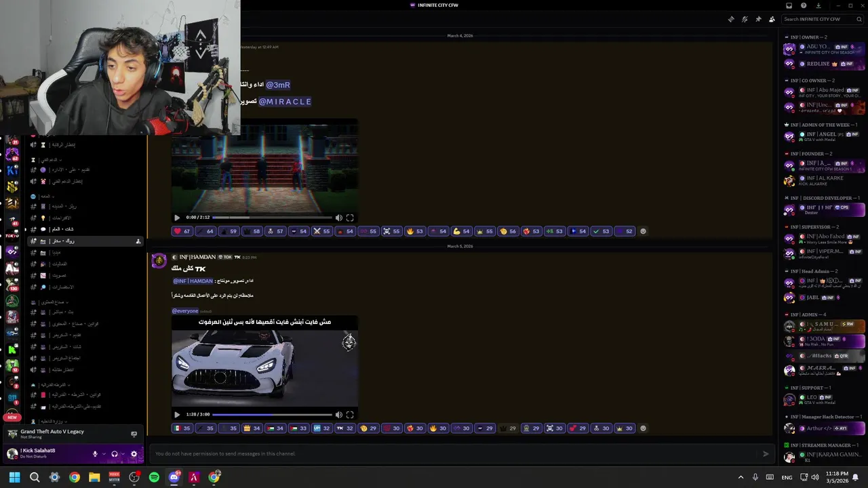Image resolution: width=868 pixels, height=488 pixels.
Task: Open microphone input options dropdown arrow
Action: click(x=102, y=454)
